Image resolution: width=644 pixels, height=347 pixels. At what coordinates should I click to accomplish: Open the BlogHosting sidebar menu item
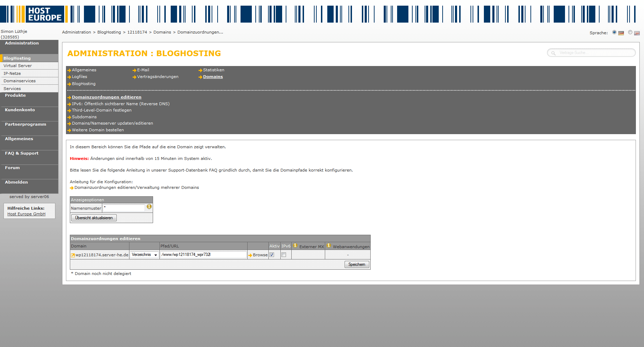pos(17,58)
